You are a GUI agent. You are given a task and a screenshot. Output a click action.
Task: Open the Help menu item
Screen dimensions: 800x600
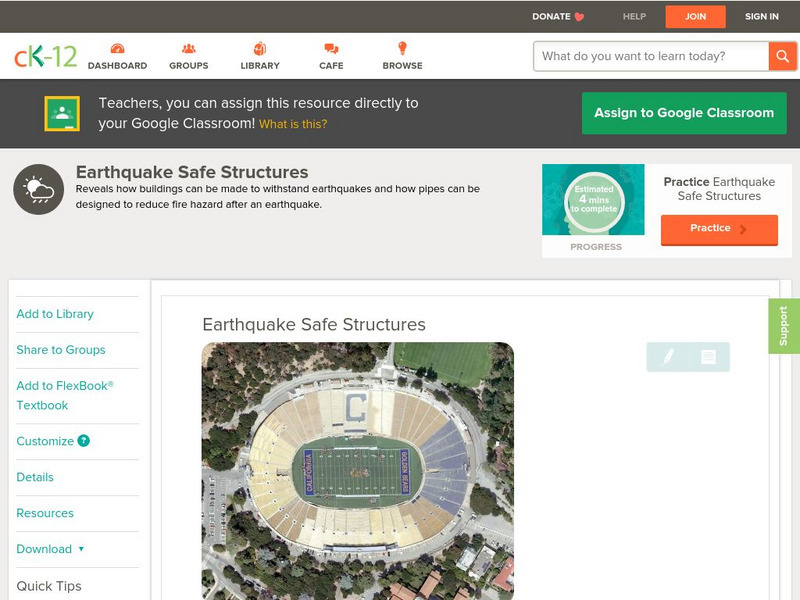pyautogui.click(x=634, y=17)
